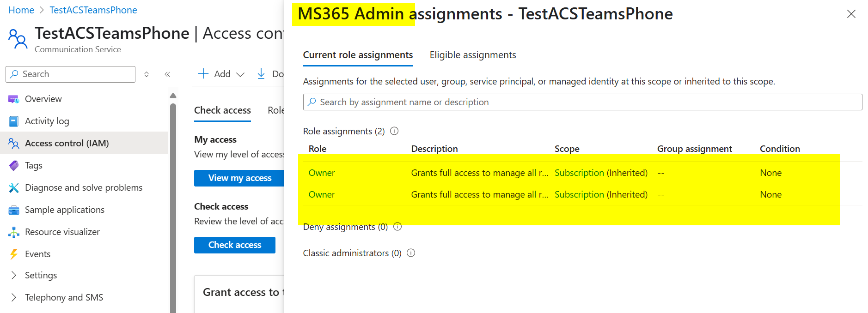868x313 pixels.
Task: Close the MS365 Admin assignments panel
Action: 851,14
